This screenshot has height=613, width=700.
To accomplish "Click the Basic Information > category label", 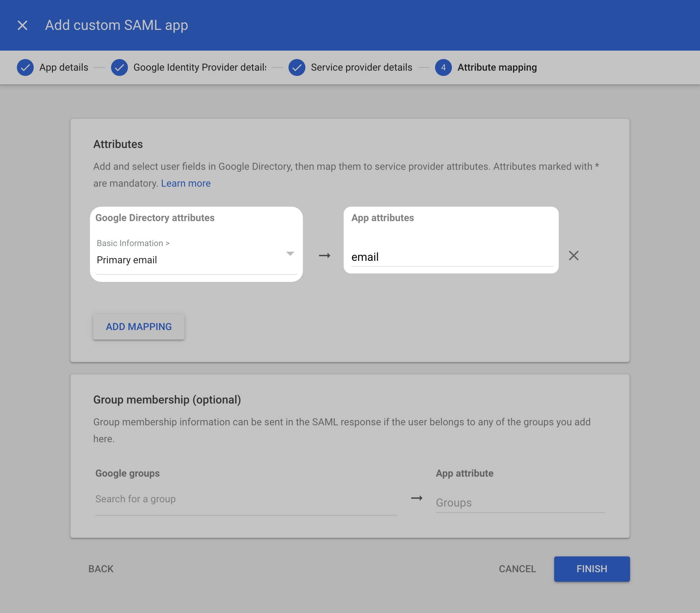I will pos(133,243).
